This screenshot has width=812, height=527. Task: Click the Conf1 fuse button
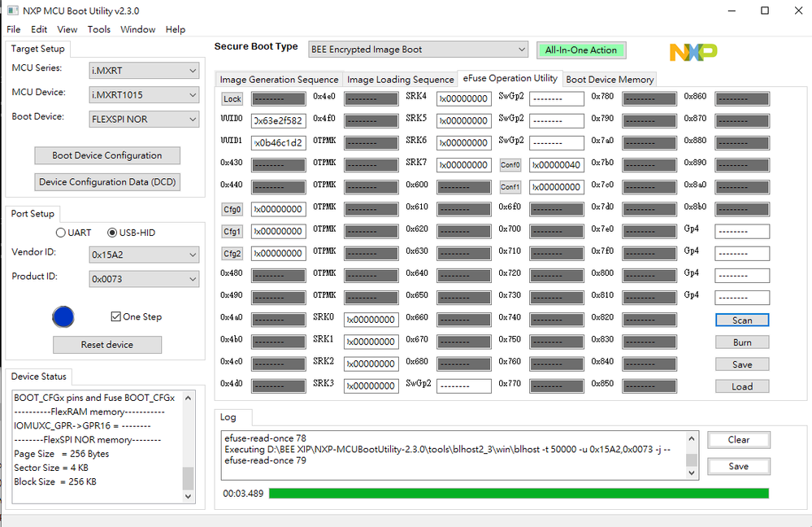pyautogui.click(x=510, y=187)
